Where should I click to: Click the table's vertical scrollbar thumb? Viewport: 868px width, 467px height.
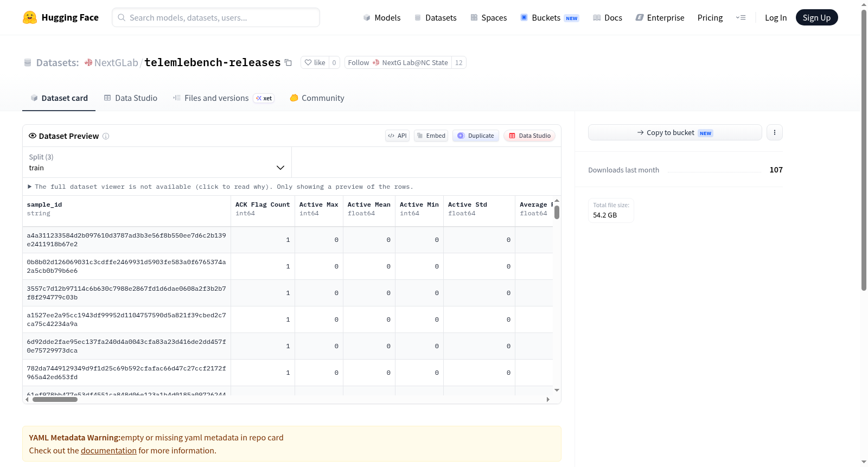pyautogui.click(x=557, y=213)
